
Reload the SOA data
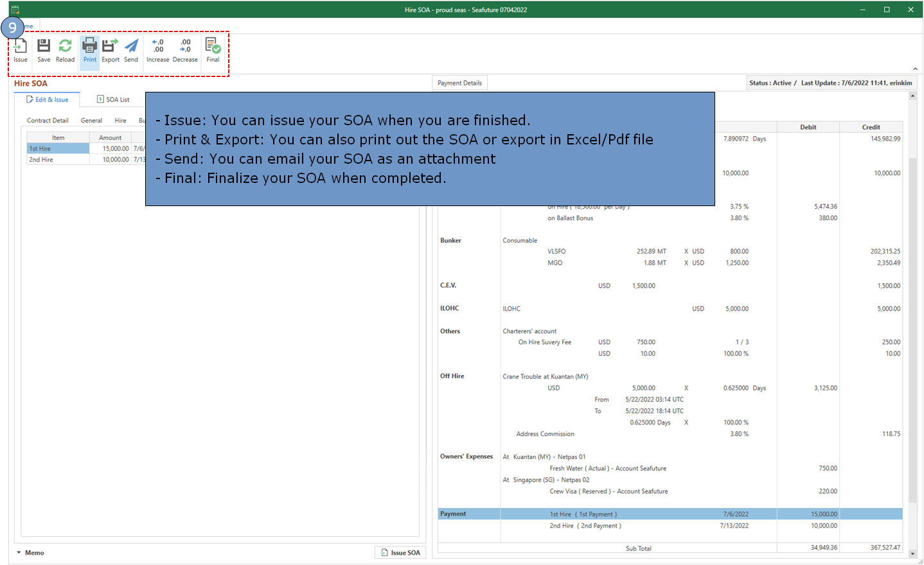pos(65,50)
